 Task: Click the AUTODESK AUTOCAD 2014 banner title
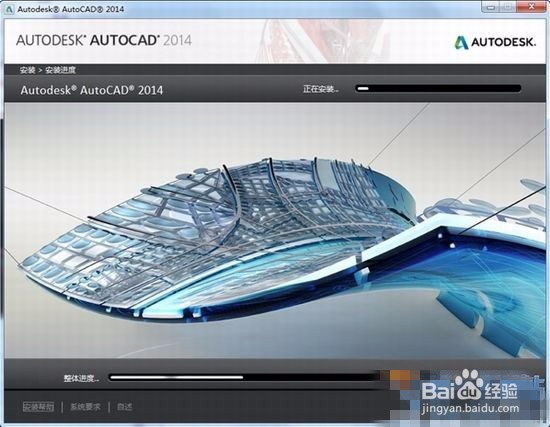(104, 40)
